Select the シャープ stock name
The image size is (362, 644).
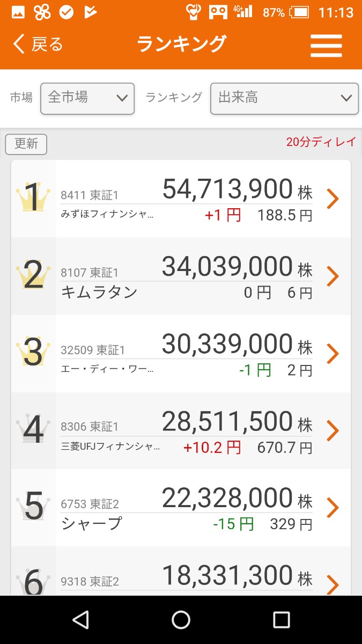[92, 524]
